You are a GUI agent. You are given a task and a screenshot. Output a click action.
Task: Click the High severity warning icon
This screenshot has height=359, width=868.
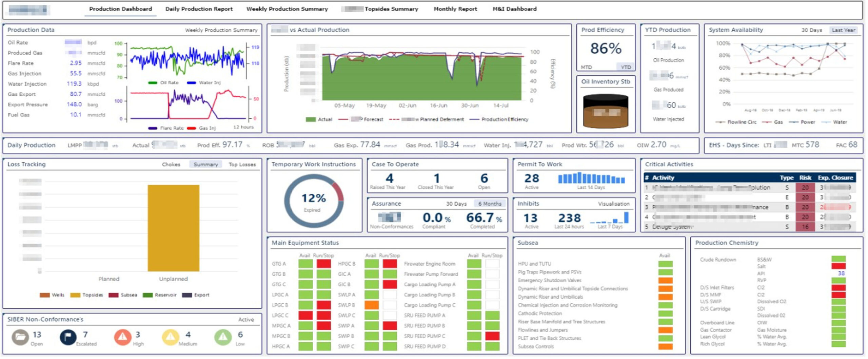[x=122, y=337]
